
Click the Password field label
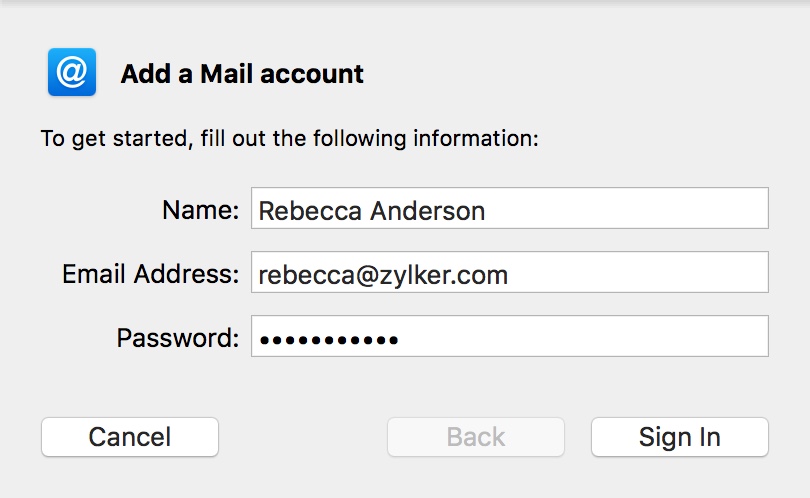point(178,338)
